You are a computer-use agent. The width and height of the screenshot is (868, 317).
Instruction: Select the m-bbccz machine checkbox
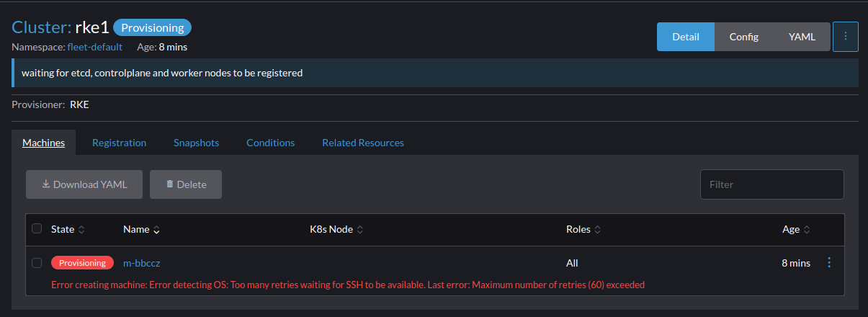click(37, 263)
